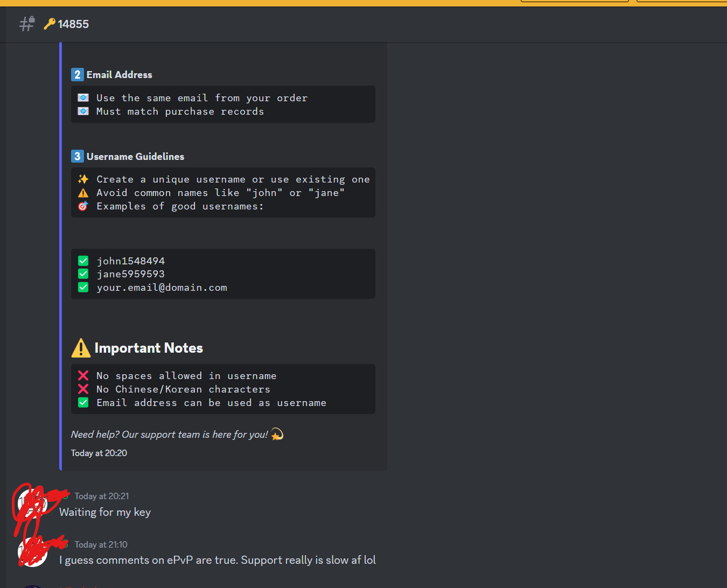Click red X beside No Chinese/Korean characters
This screenshot has height=588, width=727.
point(83,389)
